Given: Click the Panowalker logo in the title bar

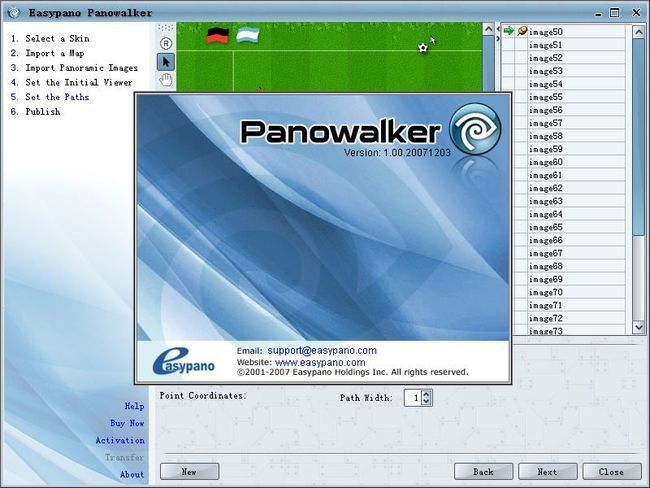Looking at the screenshot, I should 14,13.
